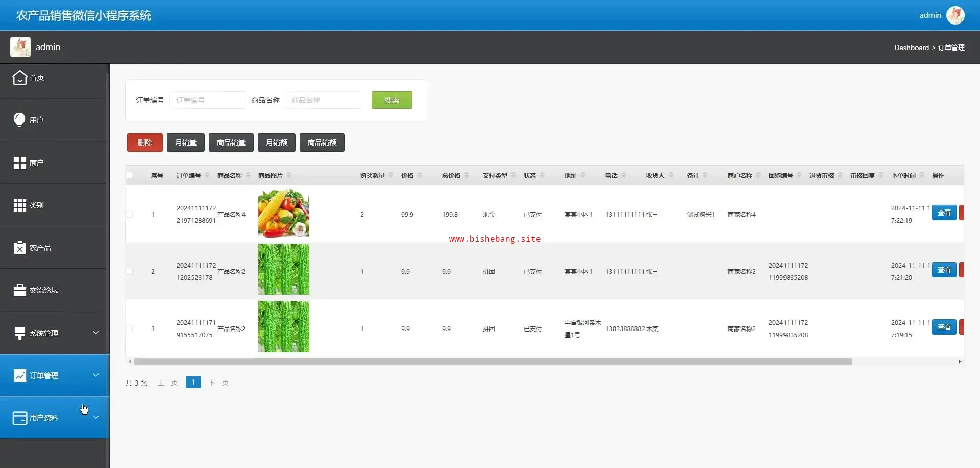
Task: Click the 商户 grid icon
Action: pyautogui.click(x=19, y=163)
